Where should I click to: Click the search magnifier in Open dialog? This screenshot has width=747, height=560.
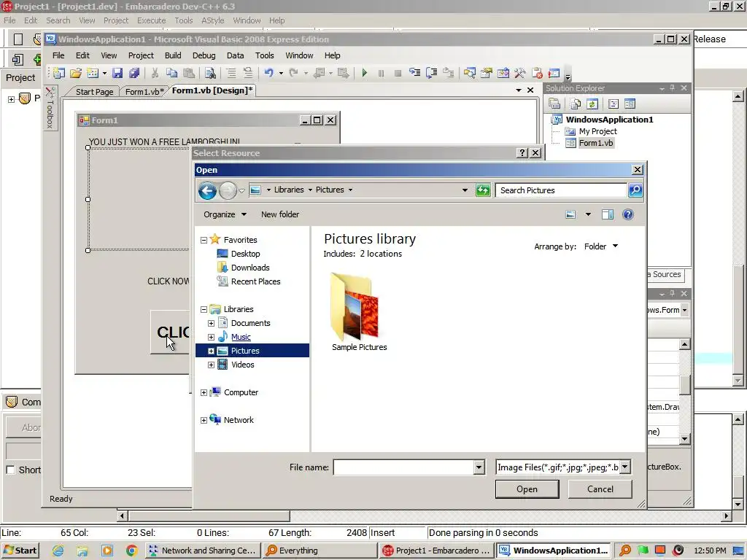pyautogui.click(x=635, y=190)
